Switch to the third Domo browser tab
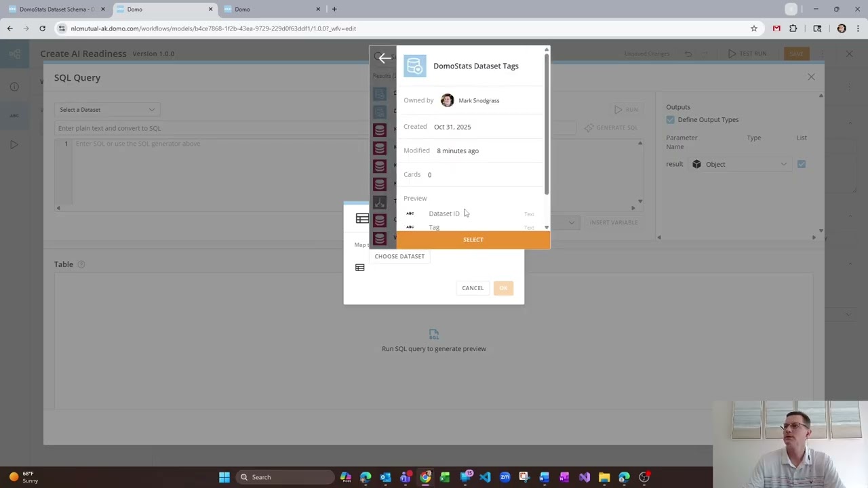 tap(271, 9)
